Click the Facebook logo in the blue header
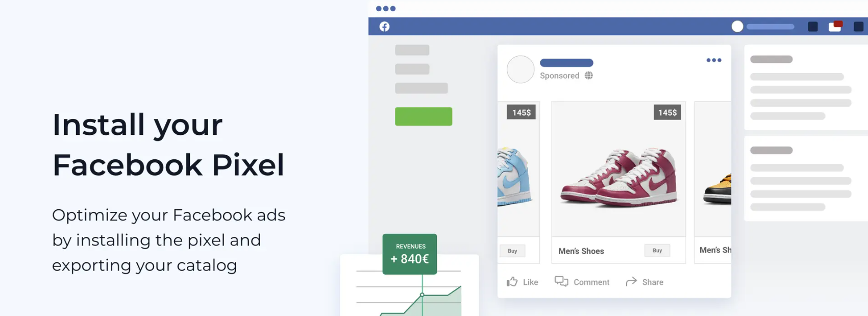This screenshot has width=868, height=316. coord(384,27)
